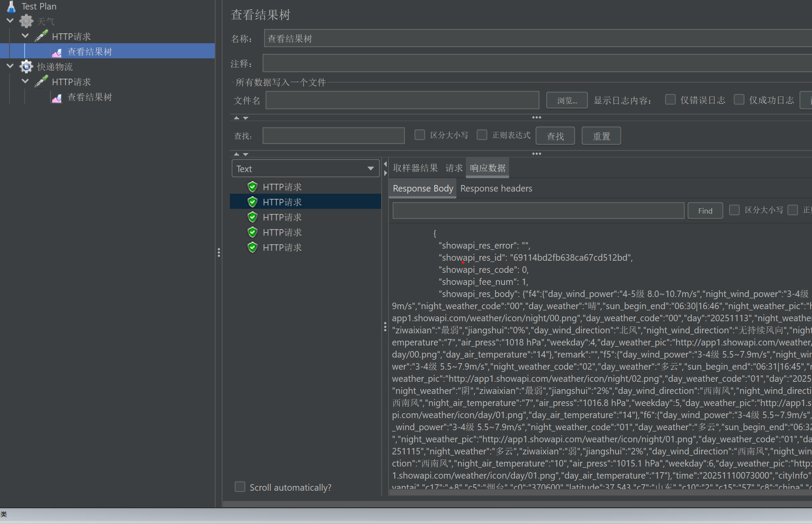This screenshot has height=524, width=812.
Task: Open the 请求 tab
Action: (x=454, y=168)
